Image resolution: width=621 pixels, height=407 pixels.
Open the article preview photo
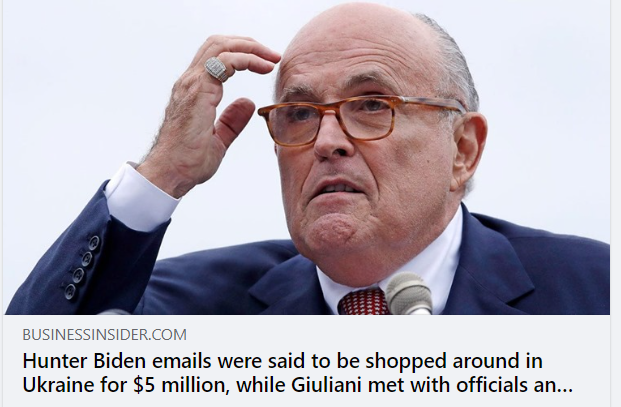coord(307,158)
